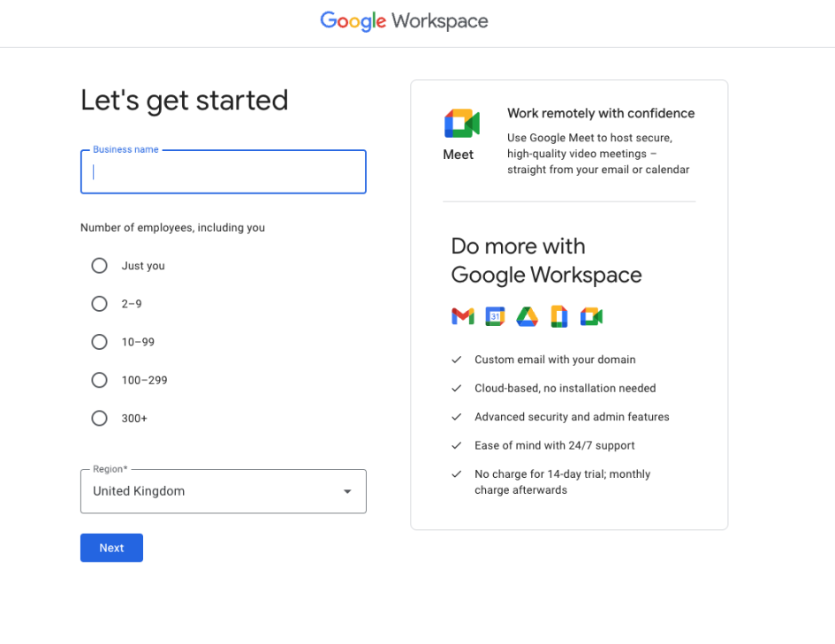Click the Google Workspace logo
This screenshot has width=835, height=644.
point(404,22)
